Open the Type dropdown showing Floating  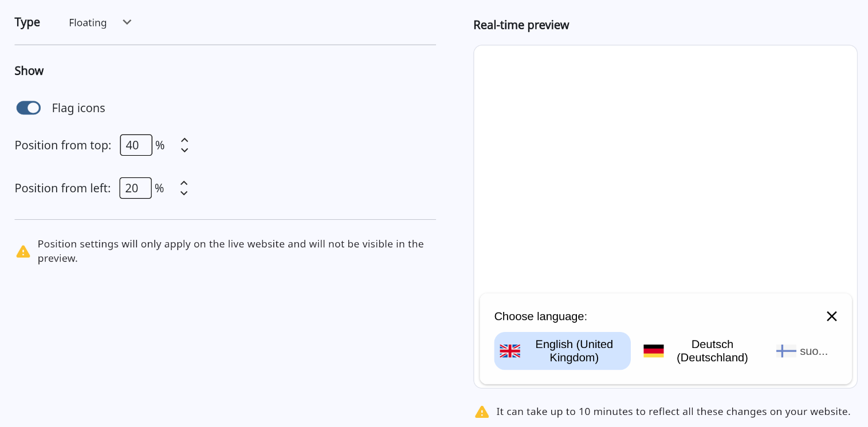[88, 23]
